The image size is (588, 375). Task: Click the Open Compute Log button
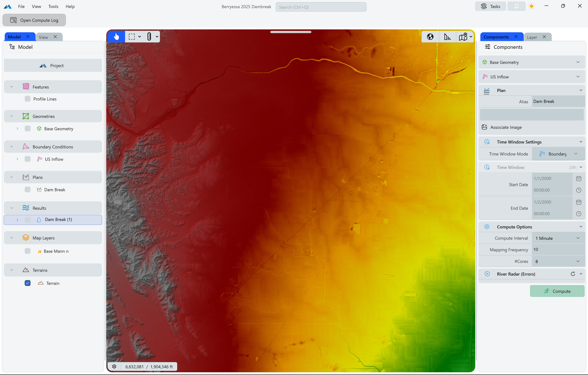point(34,20)
